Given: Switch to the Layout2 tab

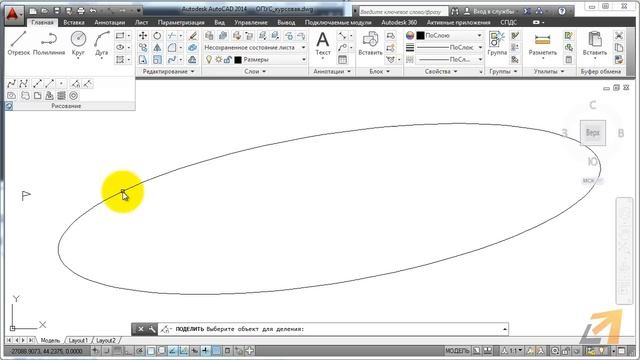Looking at the screenshot, I should 106,340.
